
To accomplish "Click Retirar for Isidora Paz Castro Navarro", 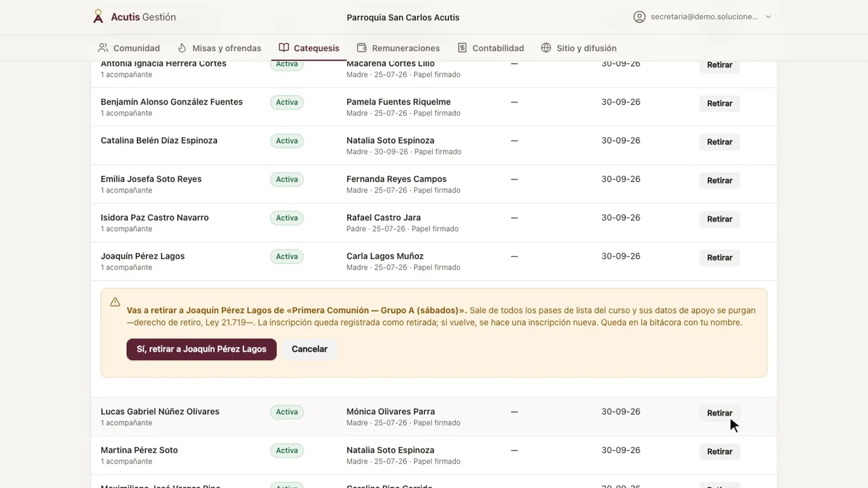I will pos(720,219).
